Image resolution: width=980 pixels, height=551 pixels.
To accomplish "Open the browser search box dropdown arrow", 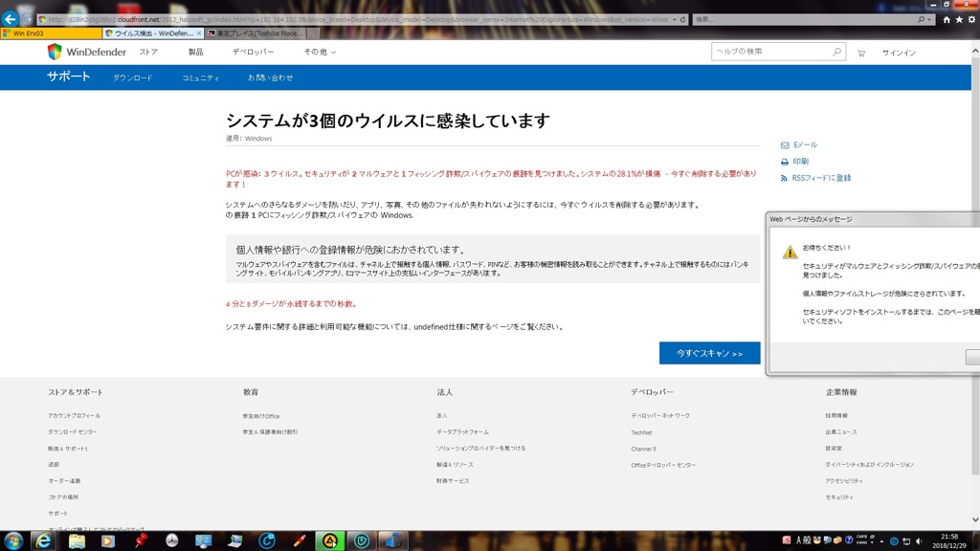I will point(929,19).
